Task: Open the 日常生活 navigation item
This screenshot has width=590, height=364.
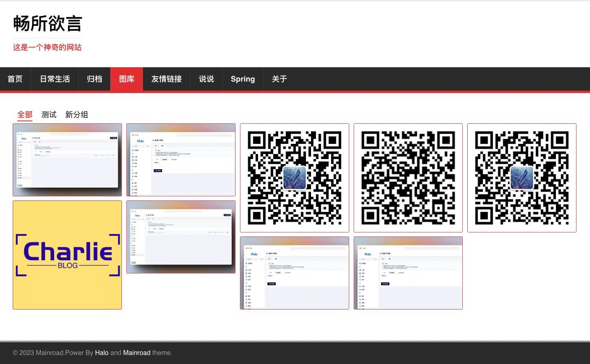Action: pyautogui.click(x=55, y=79)
